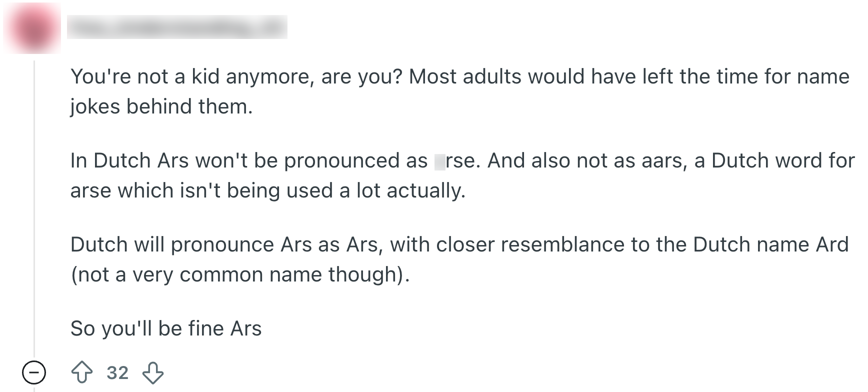Upvote this comment
This screenshot has width=868, height=392.
[82, 372]
